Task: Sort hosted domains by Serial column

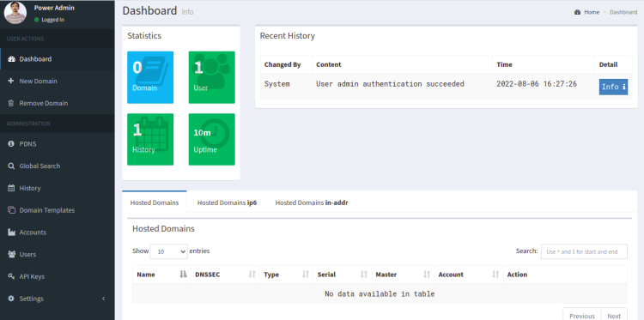Action: (342, 275)
